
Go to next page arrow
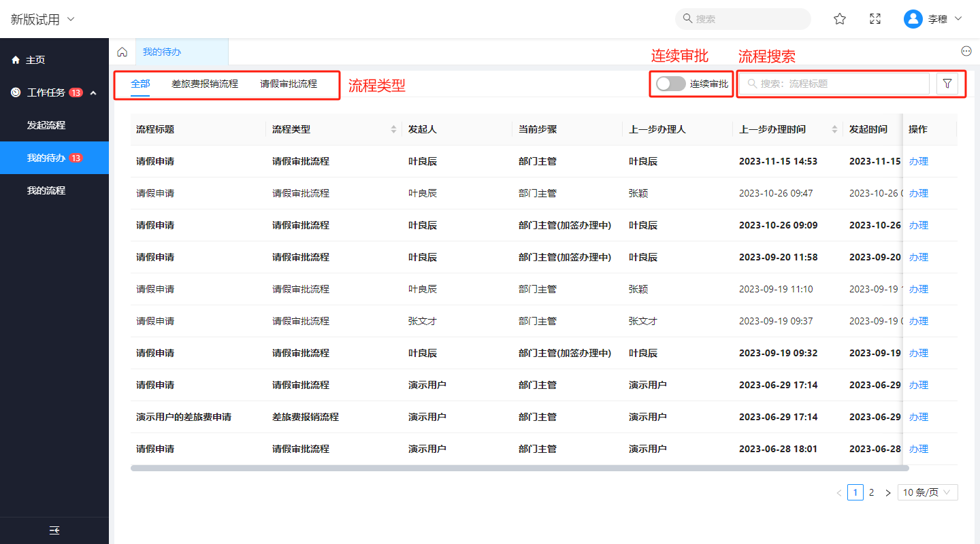[887, 493]
